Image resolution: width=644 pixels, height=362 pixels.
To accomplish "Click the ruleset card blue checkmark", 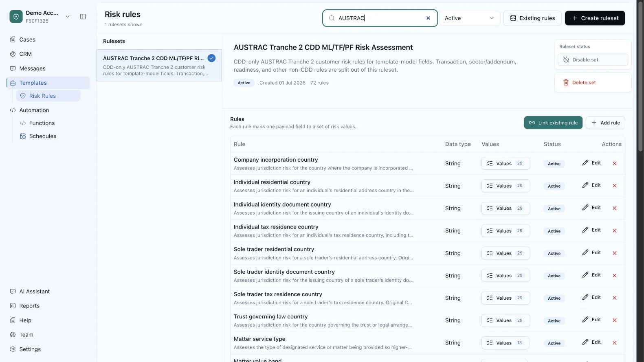I will tap(211, 58).
